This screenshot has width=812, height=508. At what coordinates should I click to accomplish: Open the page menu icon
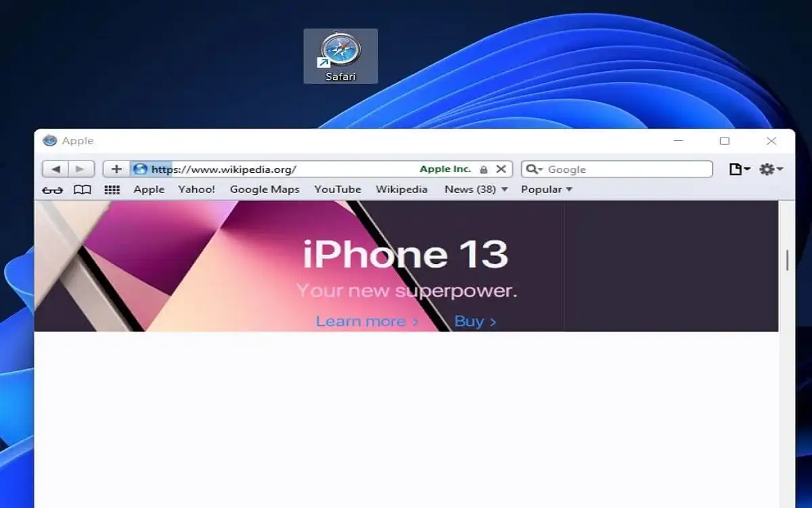740,169
